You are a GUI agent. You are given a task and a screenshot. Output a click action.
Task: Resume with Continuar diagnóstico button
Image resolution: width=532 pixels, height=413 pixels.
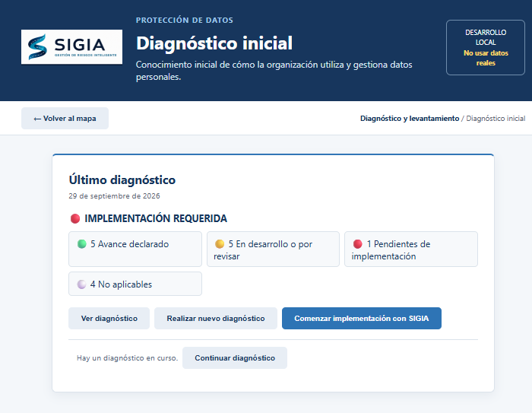[x=235, y=357]
